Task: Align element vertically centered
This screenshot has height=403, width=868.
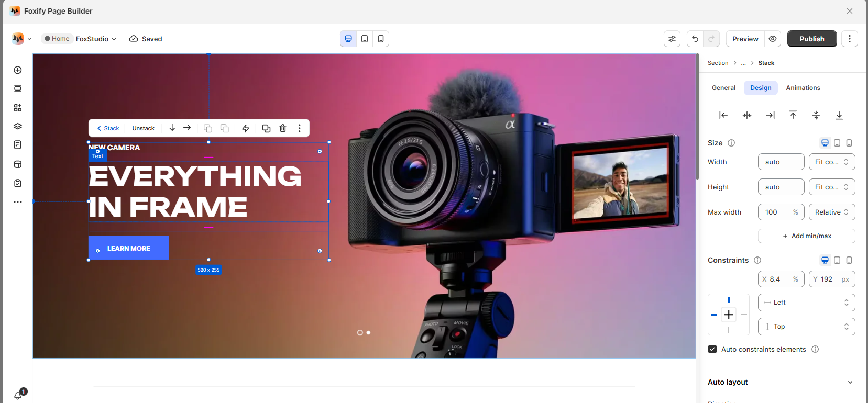Action: pyautogui.click(x=816, y=115)
